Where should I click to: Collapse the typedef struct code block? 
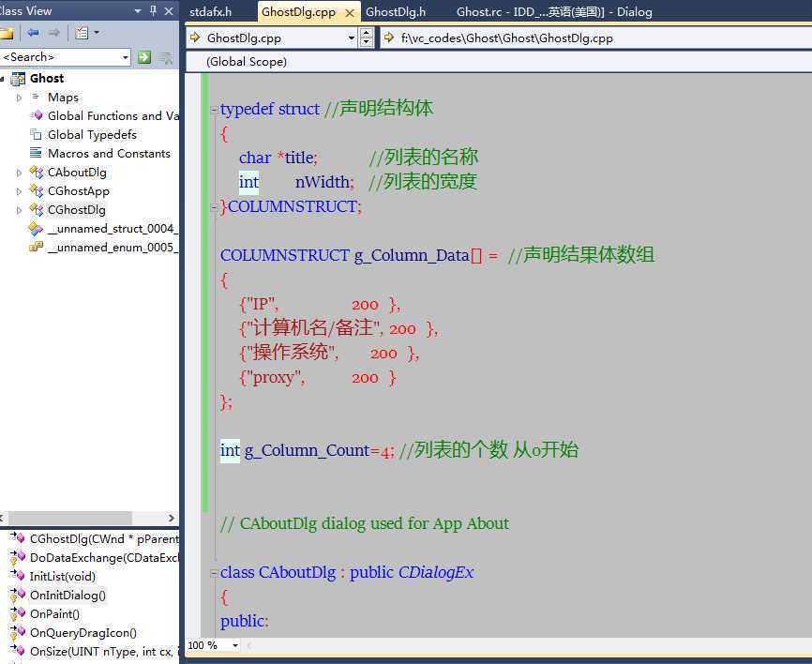214,110
